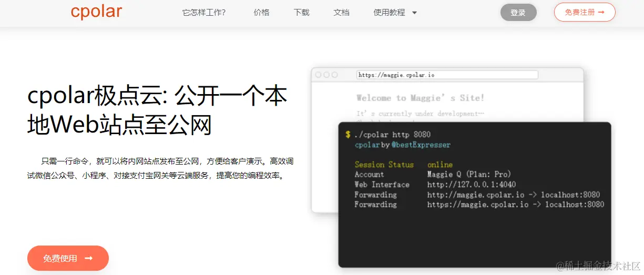Open the 文档 docs page
Screen dimensions: 644x275
(x=341, y=13)
